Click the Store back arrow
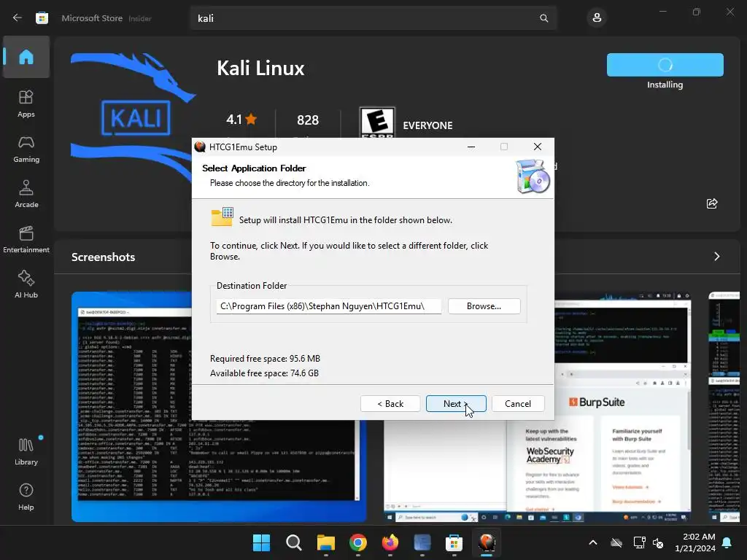747x560 pixels. (x=18, y=17)
